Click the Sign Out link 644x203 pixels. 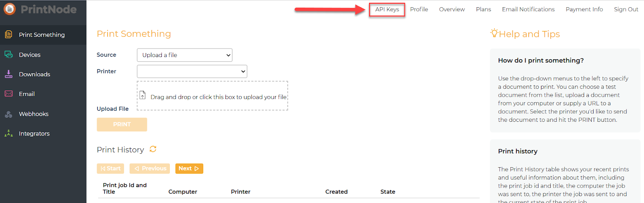click(626, 9)
